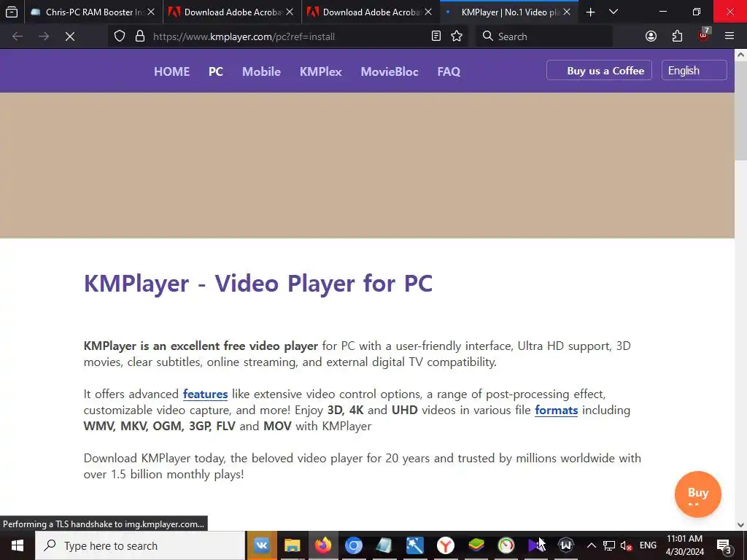Click the page vertical scrollbar thumb
The width and height of the screenshot is (747, 560).
point(741,111)
